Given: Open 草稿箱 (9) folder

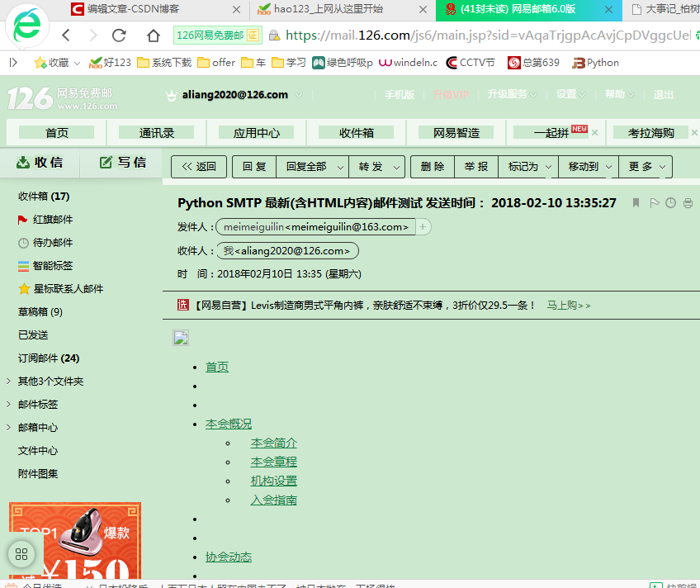Looking at the screenshot, I should 40,312.
